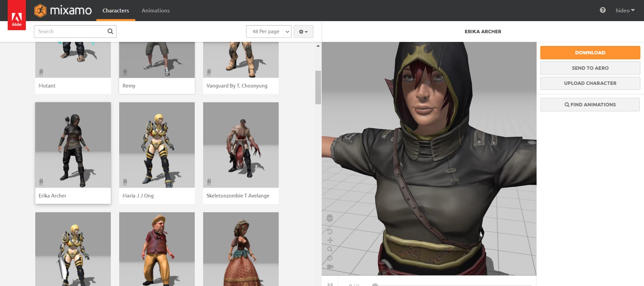Click the animation timeline slider handle
This screenshot has height=286, width=644.
(375, 285)
